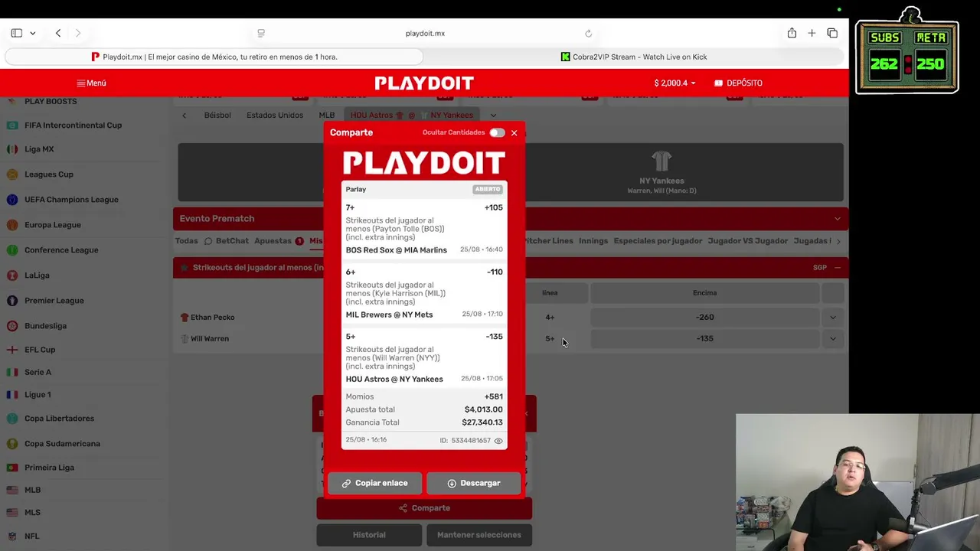Image resolution: width=980 pixels, height=551 pixels.
Task: Open PLAY BOOSTS in the sidebar
Action: click(x=51, y=102)
